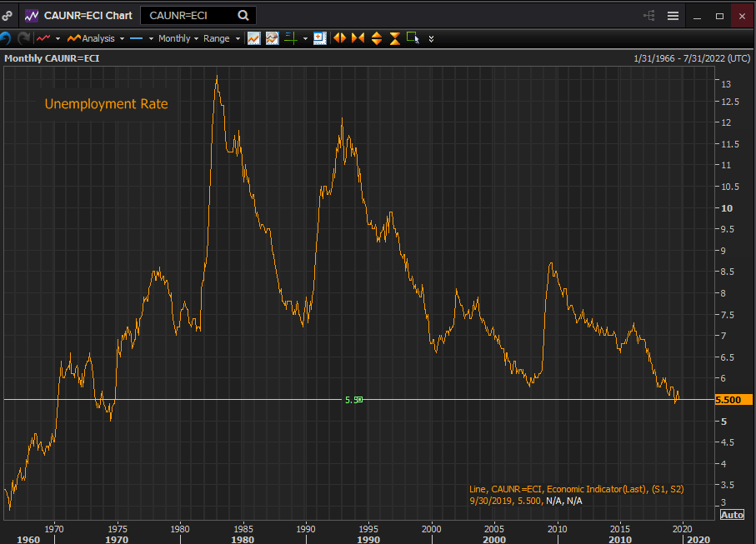Click the vertical compress arrows icon
The image size is (756, 544).
(x=394, y=38)
